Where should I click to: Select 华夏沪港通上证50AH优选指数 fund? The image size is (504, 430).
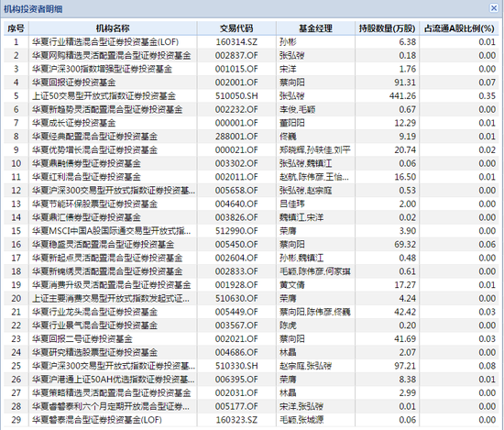[x=251, y=380]
